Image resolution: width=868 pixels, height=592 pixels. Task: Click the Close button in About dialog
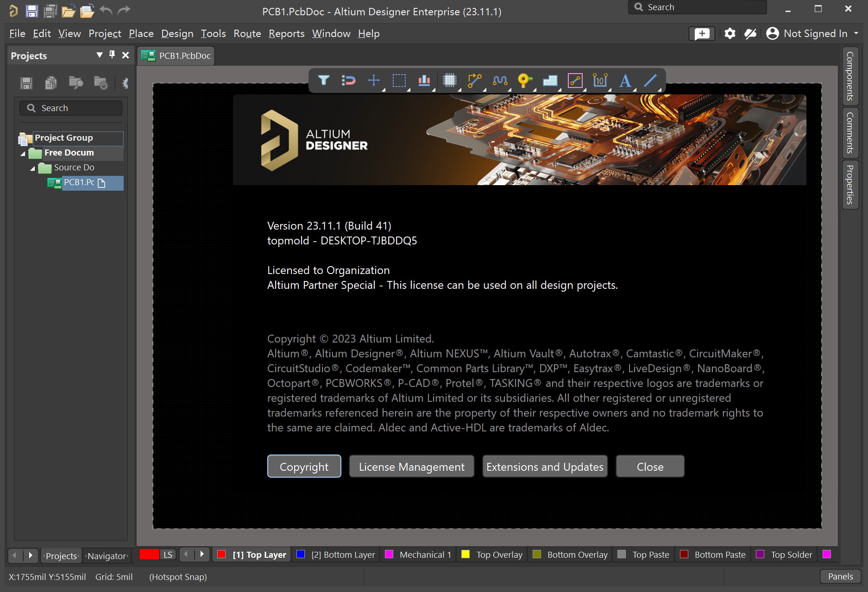coord(650,467)
